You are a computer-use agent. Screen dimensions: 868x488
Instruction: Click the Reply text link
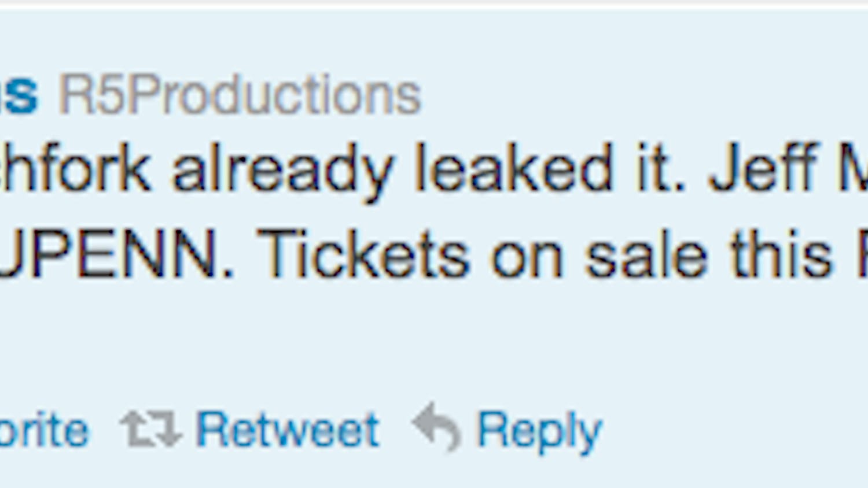[x=539, y=430]
